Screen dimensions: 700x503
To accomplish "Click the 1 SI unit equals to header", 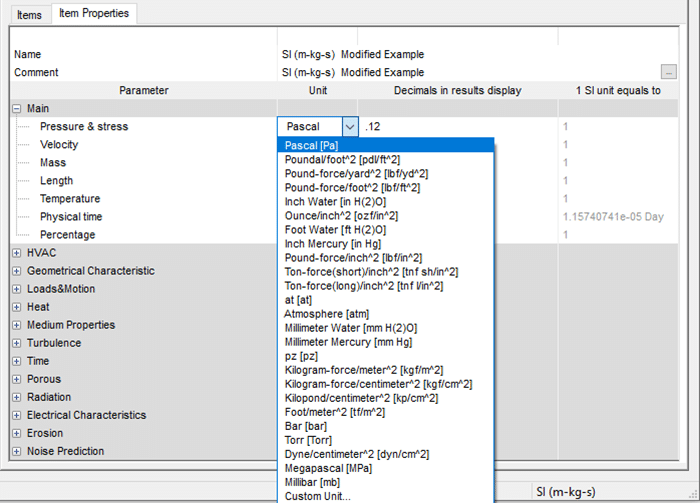I will pyautogui.click(x=618, y=91).
